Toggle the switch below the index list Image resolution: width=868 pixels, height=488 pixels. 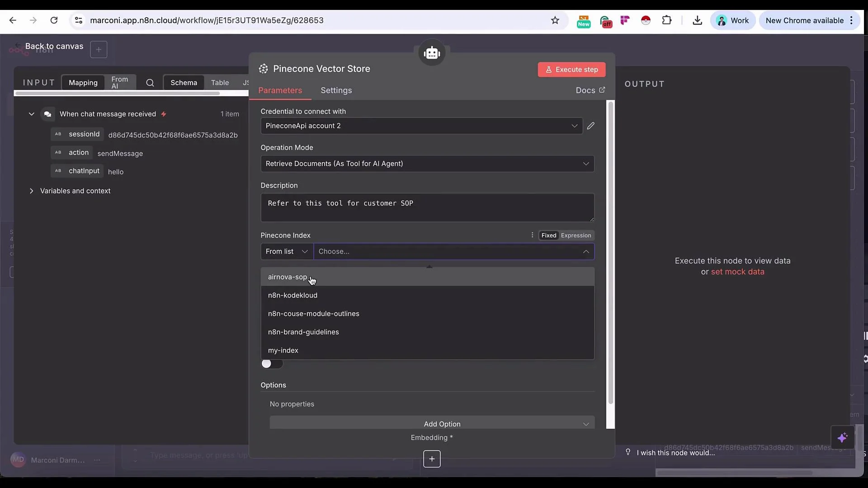coord(272,364)
